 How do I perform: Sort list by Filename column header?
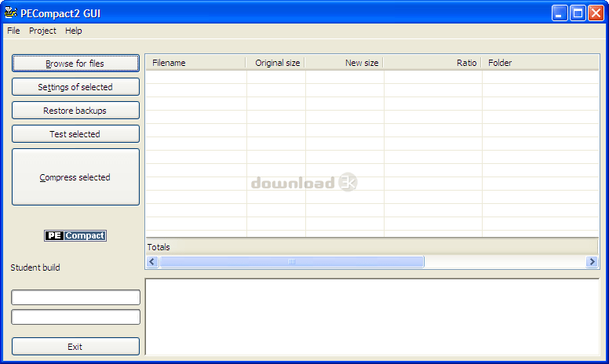point(195,63)
